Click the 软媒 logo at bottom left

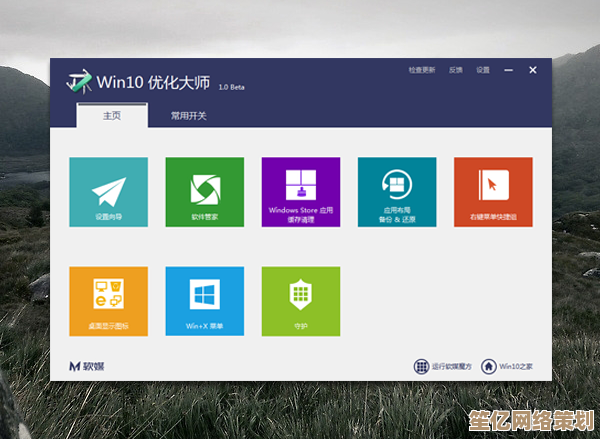tap(86, 366)
